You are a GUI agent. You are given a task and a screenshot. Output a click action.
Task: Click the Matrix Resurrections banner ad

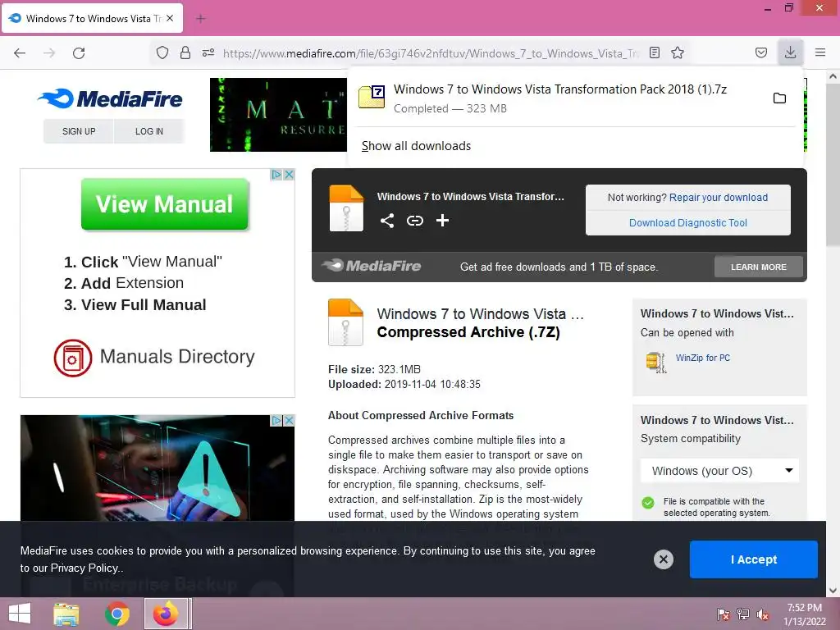coord(278,115)
